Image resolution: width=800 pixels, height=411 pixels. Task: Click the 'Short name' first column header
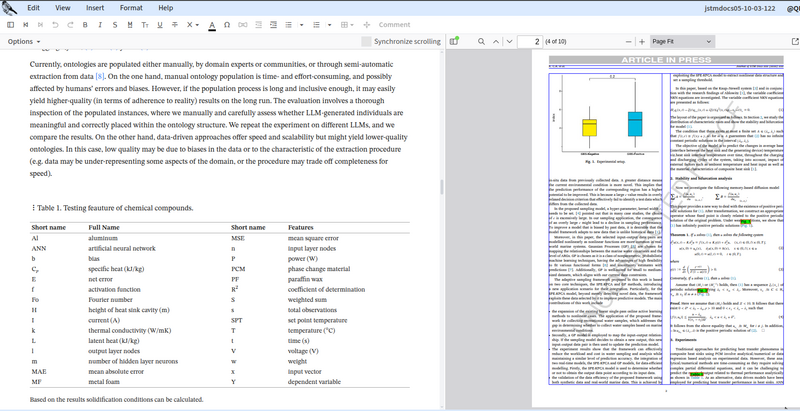[48, 227]
